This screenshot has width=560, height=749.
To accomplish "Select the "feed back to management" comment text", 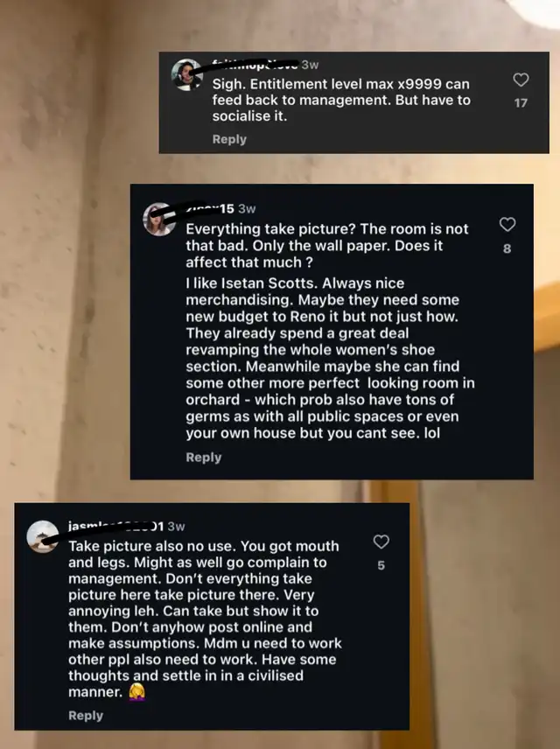I will 340,100.
